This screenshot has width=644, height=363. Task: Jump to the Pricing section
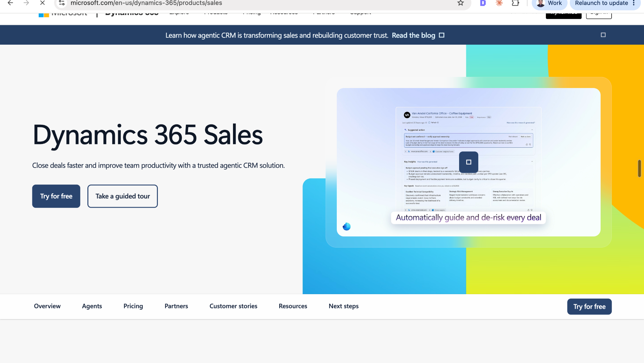click(x=133, y=306)
